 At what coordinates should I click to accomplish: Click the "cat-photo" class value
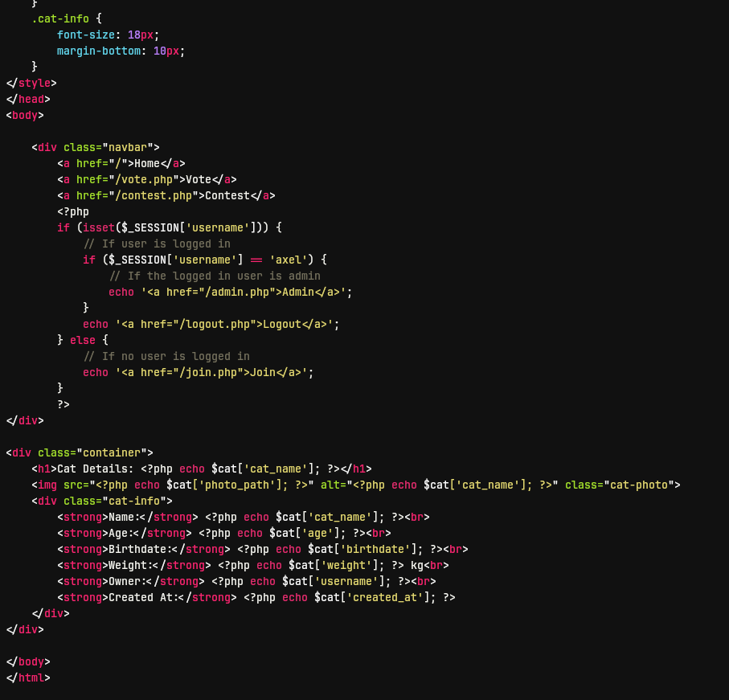point(639,485)
